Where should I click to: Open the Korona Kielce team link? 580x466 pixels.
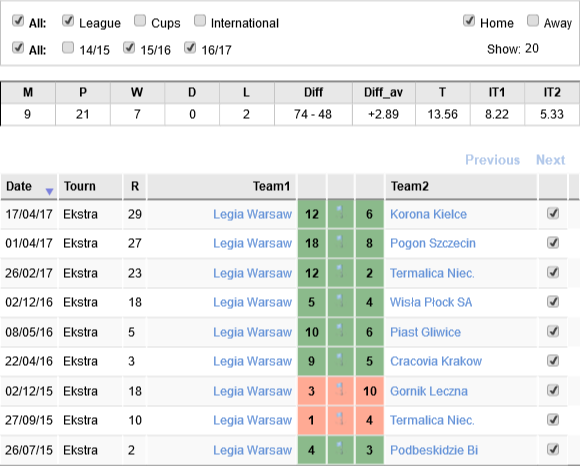click(x=428, y=214)
